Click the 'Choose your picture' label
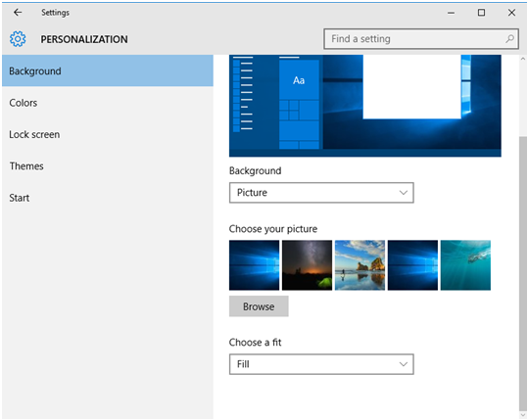The image size is (528, 420). 273,229
